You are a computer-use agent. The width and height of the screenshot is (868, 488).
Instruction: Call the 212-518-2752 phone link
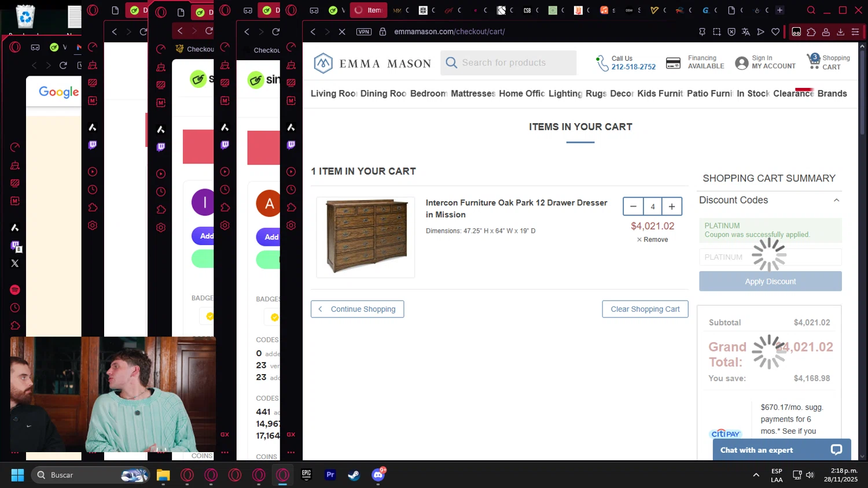634,67
